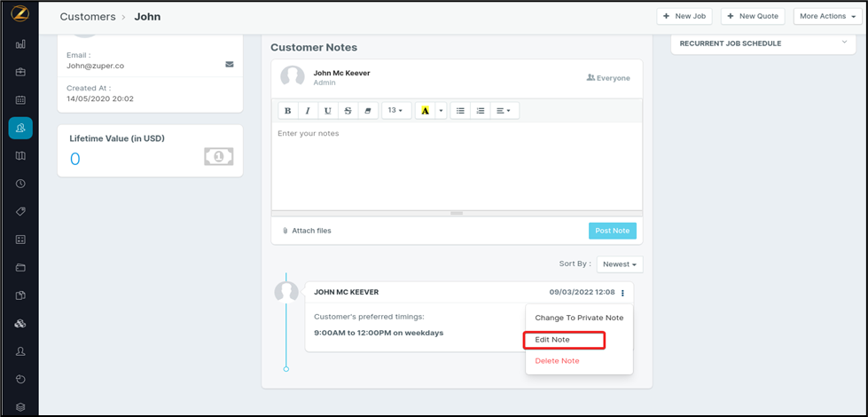Image resolution: width=868 pixels, height=417 pixels.
Task: Click the Bold formatting icon
Action: 287,111
